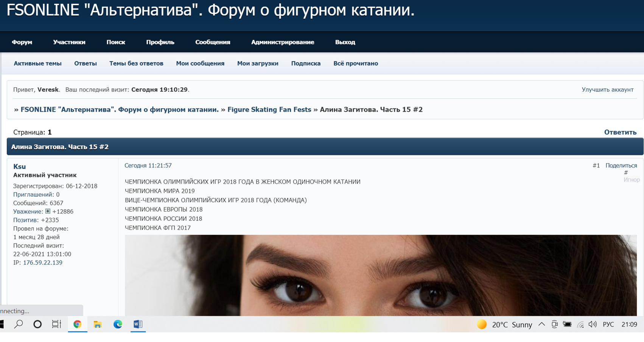The height and width of the screenshot is (342, 644).
Task: Open the Сообщения menu item
Action: (x=213, y=42)
